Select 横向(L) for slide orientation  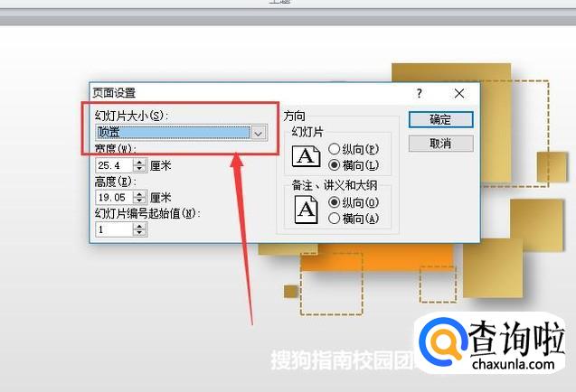tap(334, 165)
